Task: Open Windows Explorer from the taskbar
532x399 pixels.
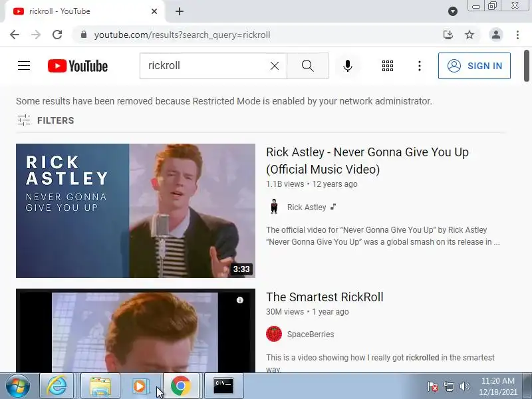Action: [100, 386]
